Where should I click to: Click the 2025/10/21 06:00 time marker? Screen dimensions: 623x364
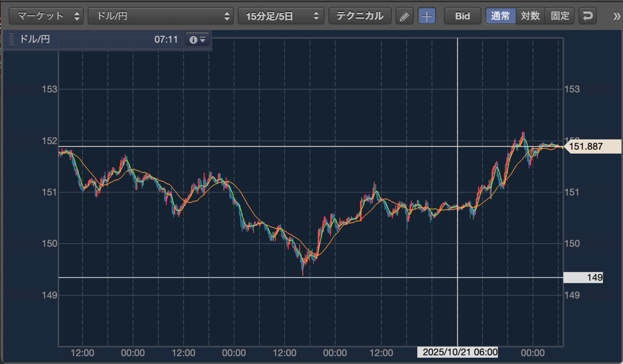point(458,353)
